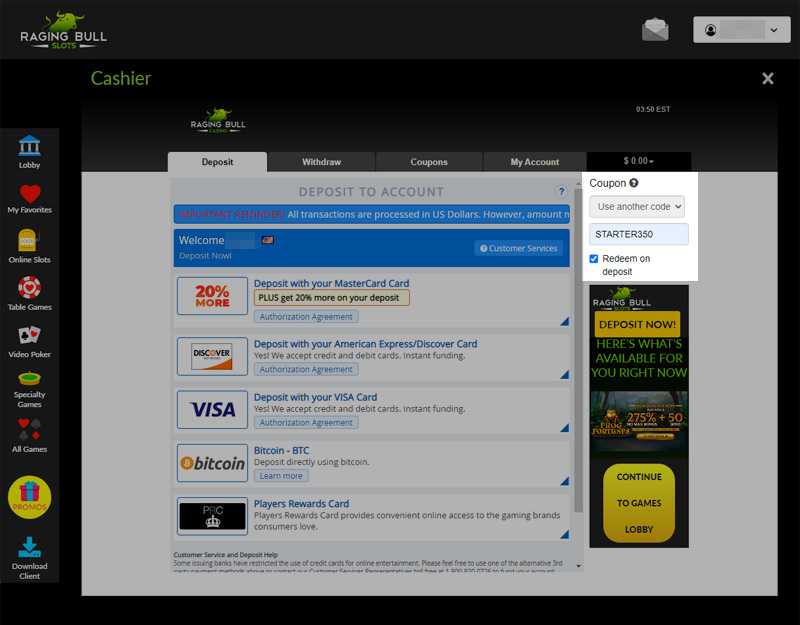Open the messages envelope icon
Screen dimensions: 800x625
pyautogui.click(x=655, y=30)
